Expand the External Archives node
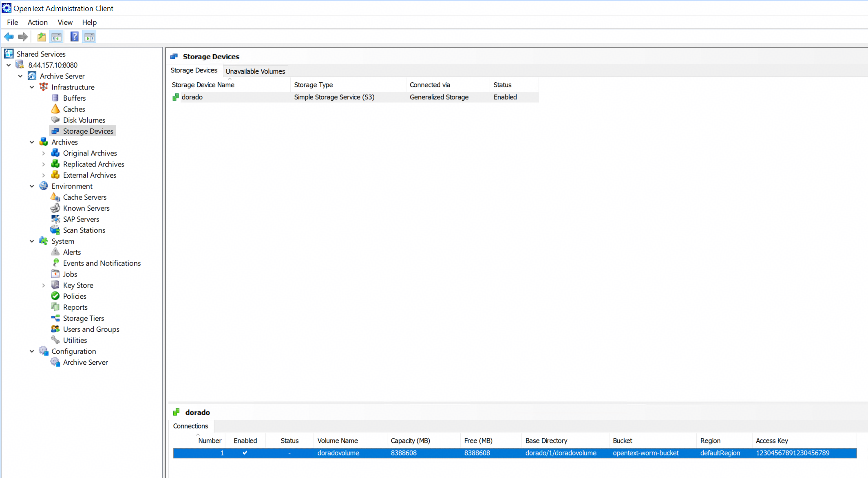Image resolution: width=868 pixels, height=478 pixels. pos(44,175)
